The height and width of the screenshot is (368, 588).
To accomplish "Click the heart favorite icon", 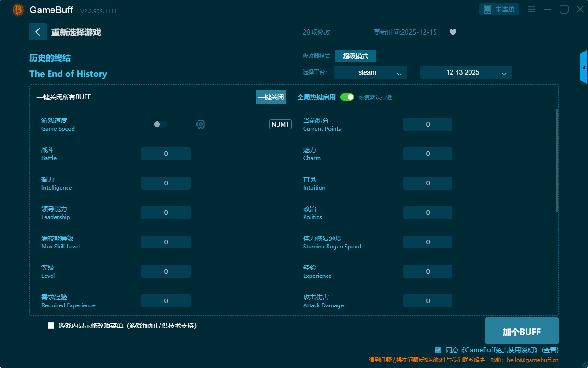I will pyautogui.click(x=452, y=32).
